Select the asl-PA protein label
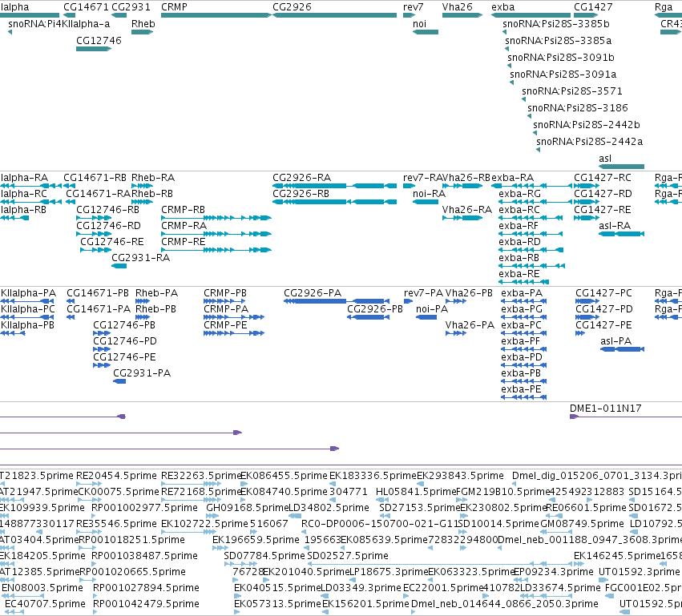 tap(615, 341)
